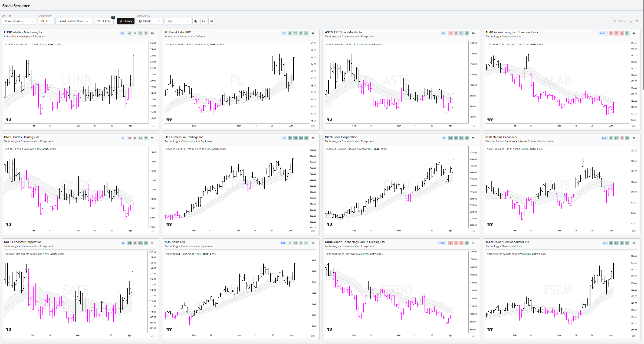Click the zoom in magnifier icon
Screen dimensions: 644x344
click(x=212, y=21)
